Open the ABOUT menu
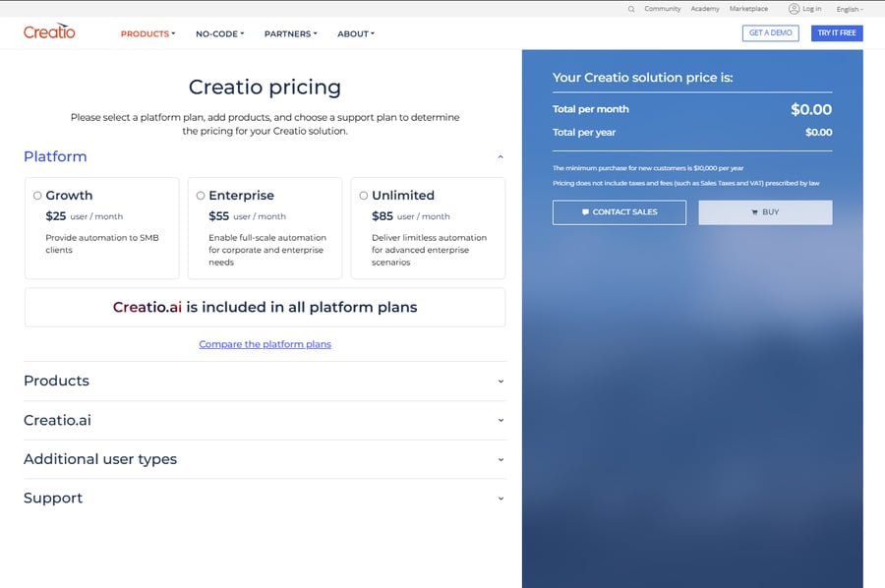885x588 pixels. [356, 33]
